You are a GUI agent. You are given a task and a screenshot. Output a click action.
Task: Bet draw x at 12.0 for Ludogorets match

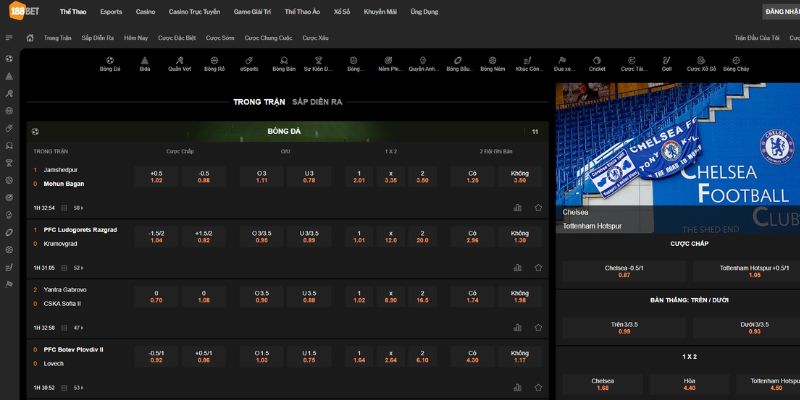click(391, 237)
